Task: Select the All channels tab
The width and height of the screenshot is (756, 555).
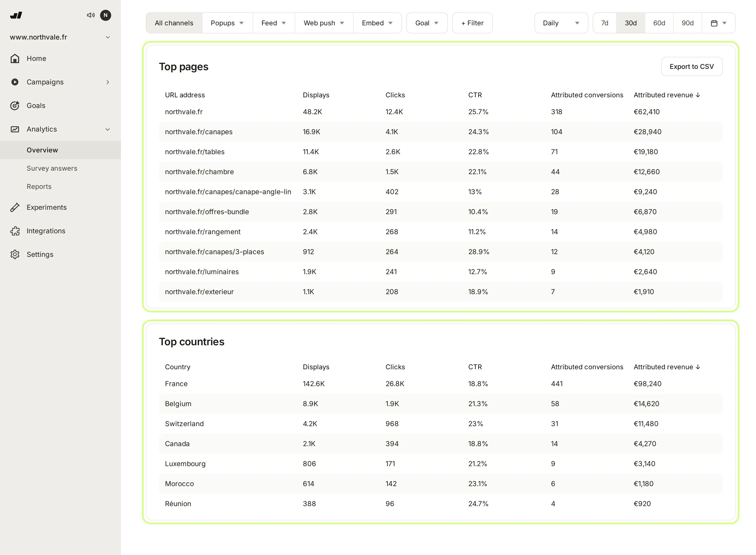Action: point(174,23)
